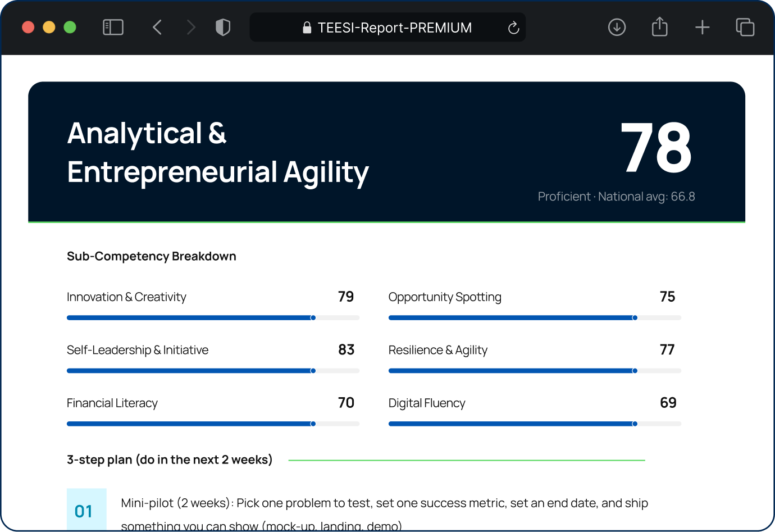Click the score value '75'

pyautogui.click(x=668, y=297)
